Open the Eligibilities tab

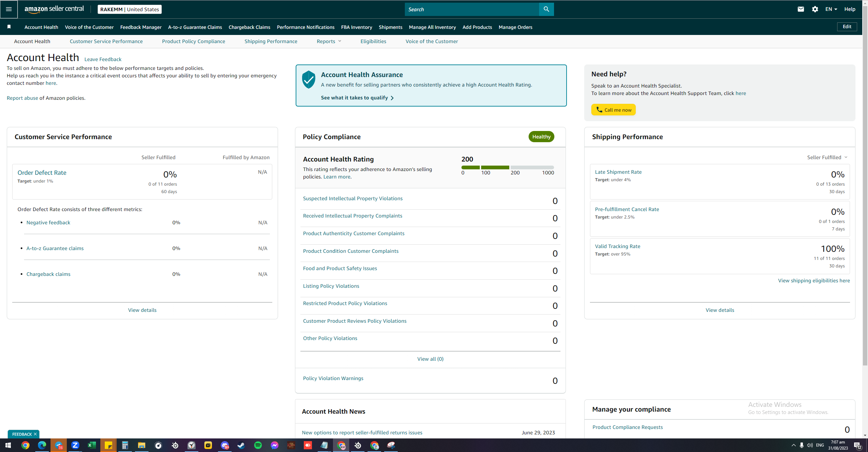tap(373, 41)
